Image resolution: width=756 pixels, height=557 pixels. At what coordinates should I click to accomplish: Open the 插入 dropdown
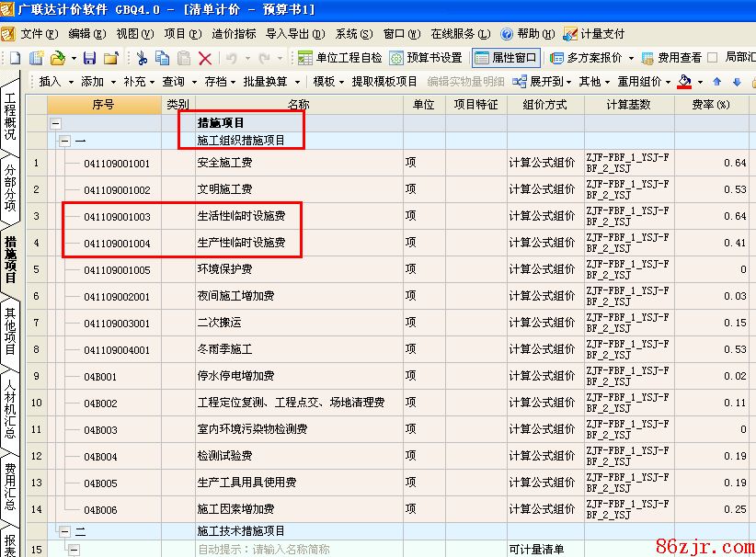pos(55,82)
